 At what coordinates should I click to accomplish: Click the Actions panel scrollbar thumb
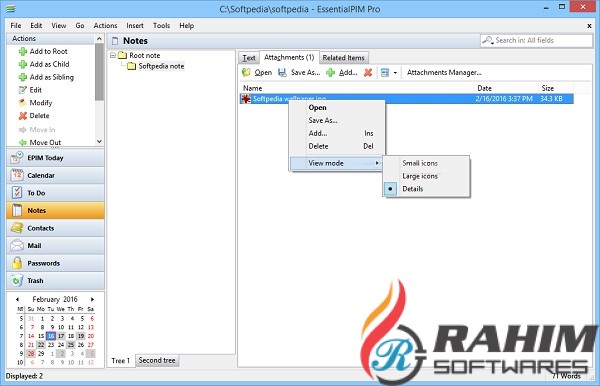tap(99, 72)
